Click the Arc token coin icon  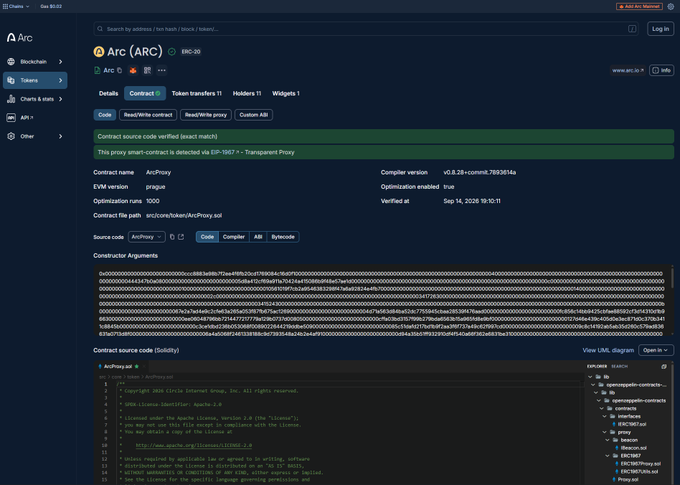(99, 52)
